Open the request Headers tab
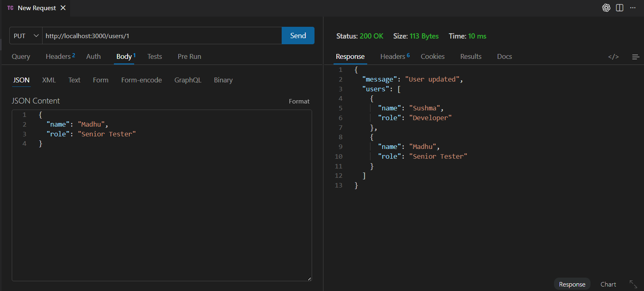 [60, 56]
